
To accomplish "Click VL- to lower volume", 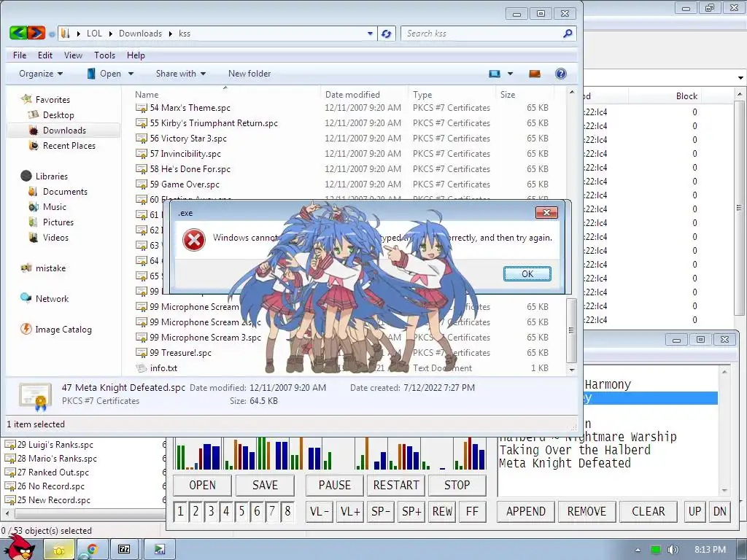I will 320,511.
